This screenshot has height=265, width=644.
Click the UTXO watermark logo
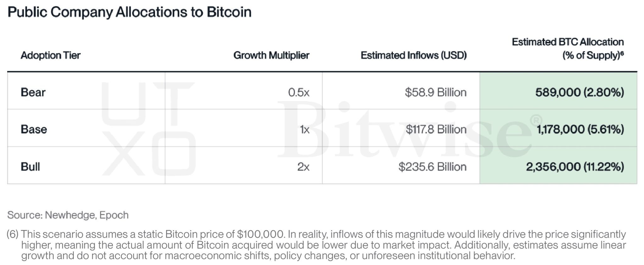(148, 129)
